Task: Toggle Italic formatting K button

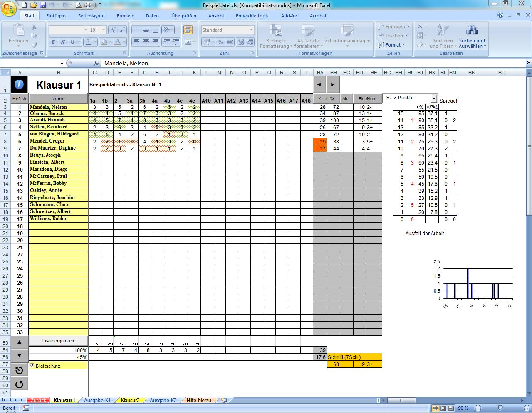Action: click(x=63, y=42)
